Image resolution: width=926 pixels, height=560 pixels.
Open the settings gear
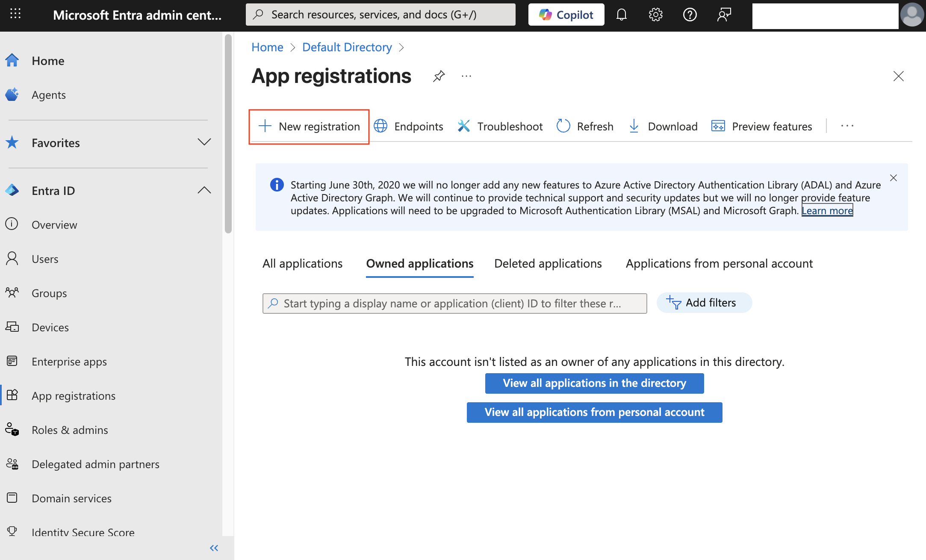(655, 14)
